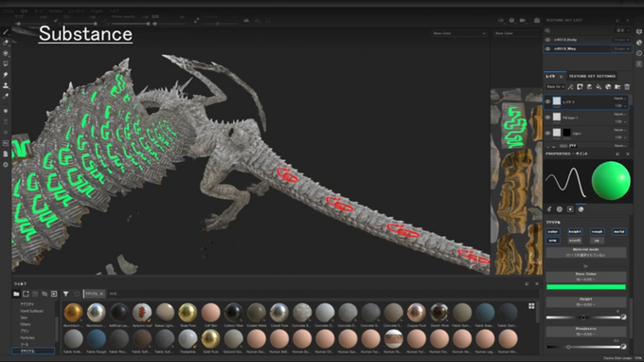Open brush properties tab icon
Image resolution: width=644 pixels, height=362 pixels.
pos(549,209)
